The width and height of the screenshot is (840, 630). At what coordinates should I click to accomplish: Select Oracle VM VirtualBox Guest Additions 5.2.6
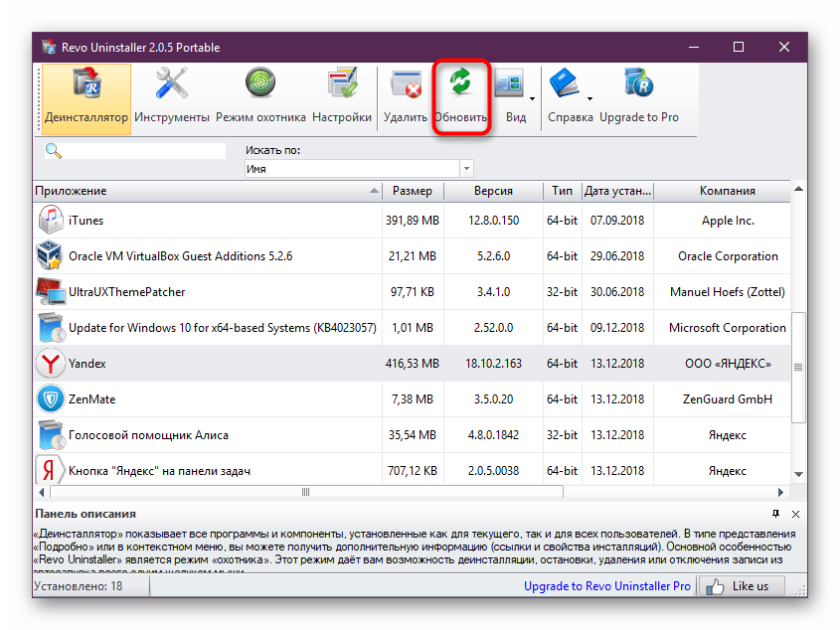[x=181, y=256]
